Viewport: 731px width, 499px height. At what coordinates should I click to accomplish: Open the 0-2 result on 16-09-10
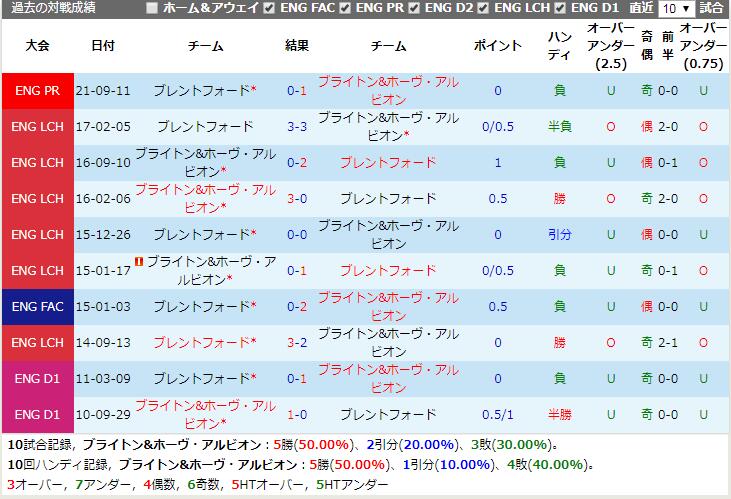click(x=297, y=162)
